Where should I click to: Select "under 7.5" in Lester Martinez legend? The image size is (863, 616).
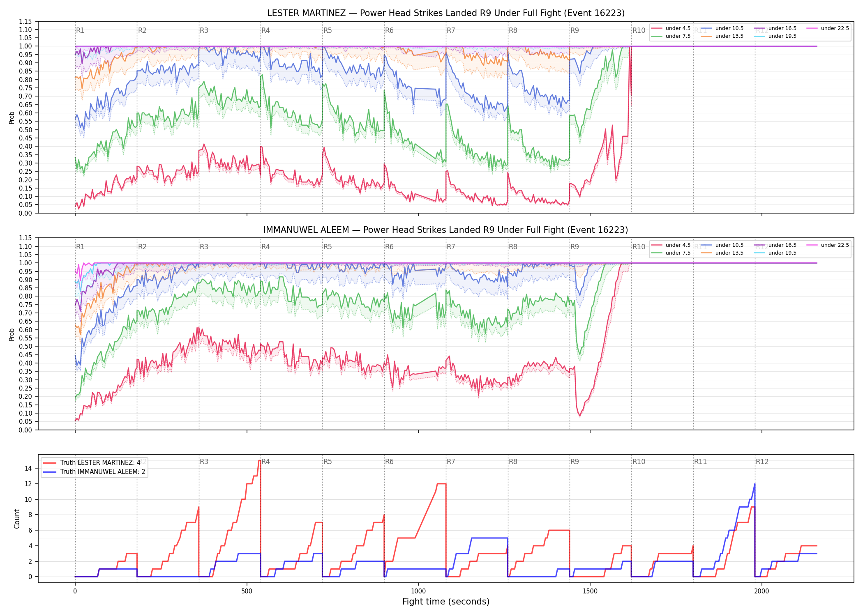[671, 36]
